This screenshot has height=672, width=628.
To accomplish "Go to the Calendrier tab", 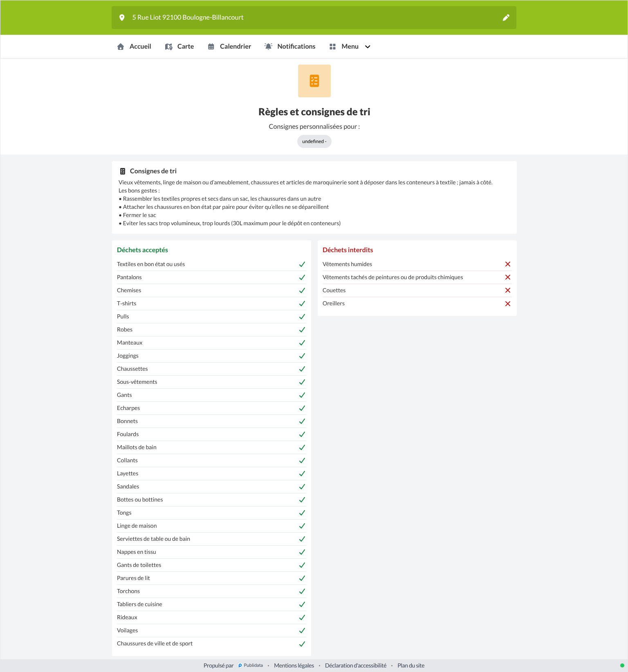I will point(229,47).
